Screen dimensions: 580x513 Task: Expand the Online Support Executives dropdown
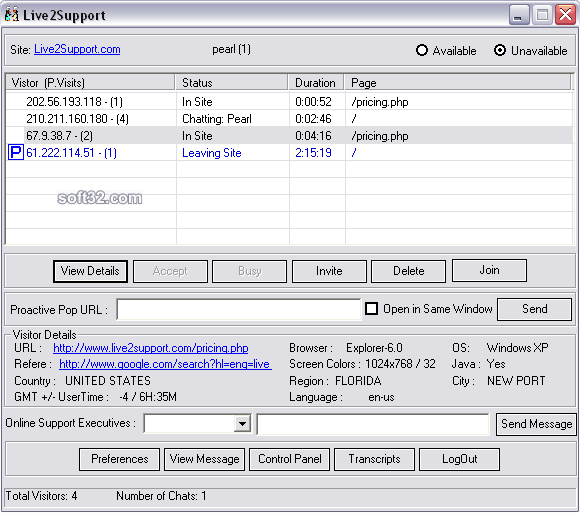[x=242, y=423]
